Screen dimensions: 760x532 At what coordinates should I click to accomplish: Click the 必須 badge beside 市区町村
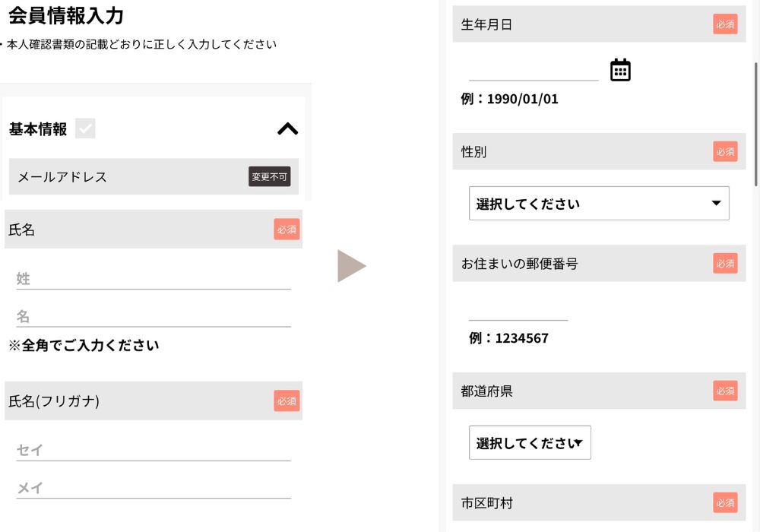pos(725,502)
